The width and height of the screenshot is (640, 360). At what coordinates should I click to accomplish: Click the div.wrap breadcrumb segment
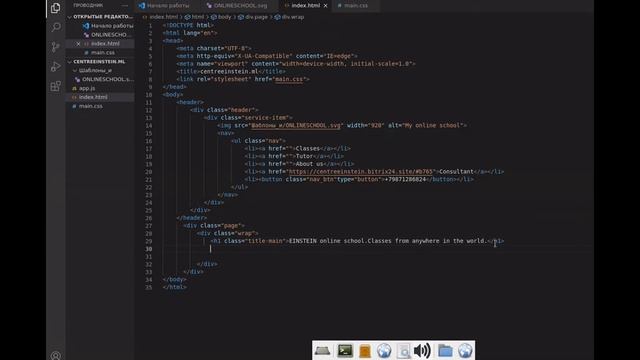coord(293,17)
